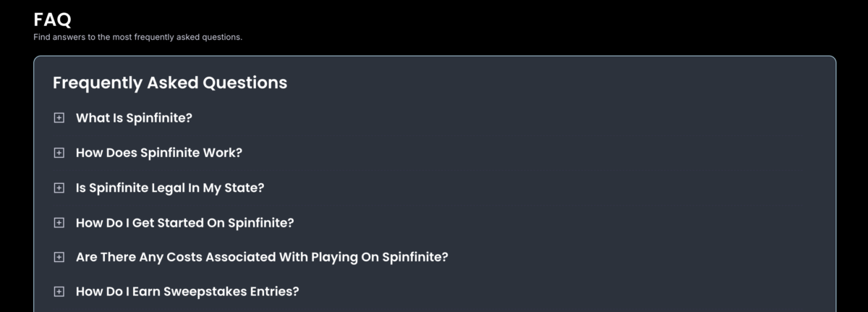Click the Frequently Asked Questions section heading
The height and width of the screenshot is (312, 868).
[170, 83]
